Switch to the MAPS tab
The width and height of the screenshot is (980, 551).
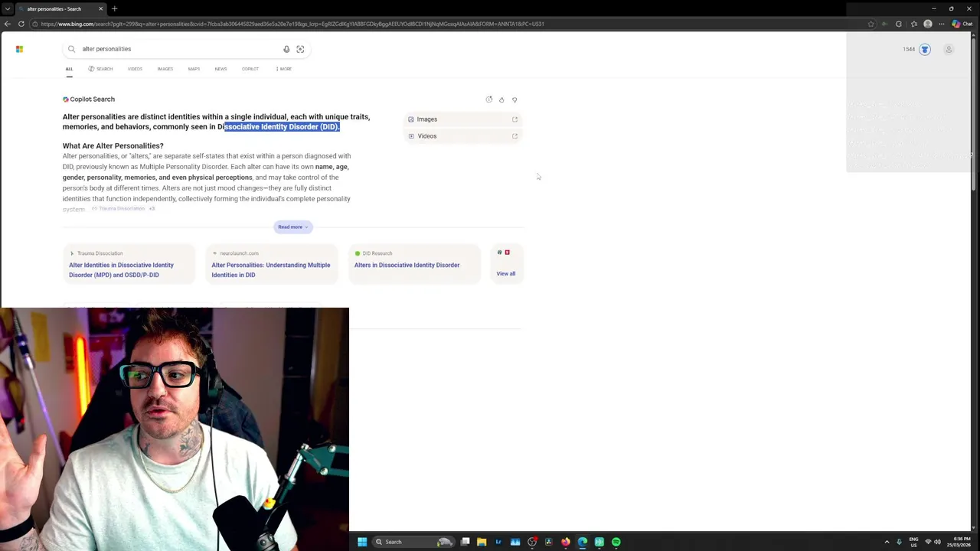[x=194, y=69]
